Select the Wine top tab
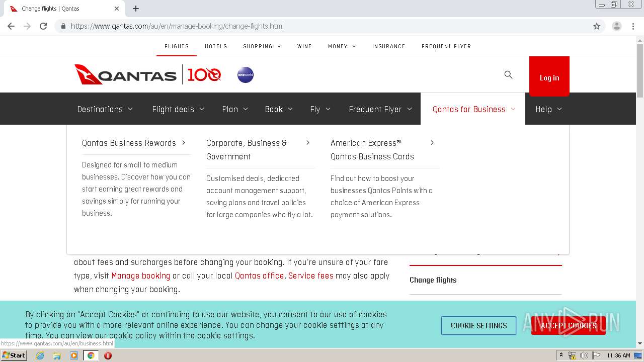This screenshot has width=644, height=362. pos(304,46)
